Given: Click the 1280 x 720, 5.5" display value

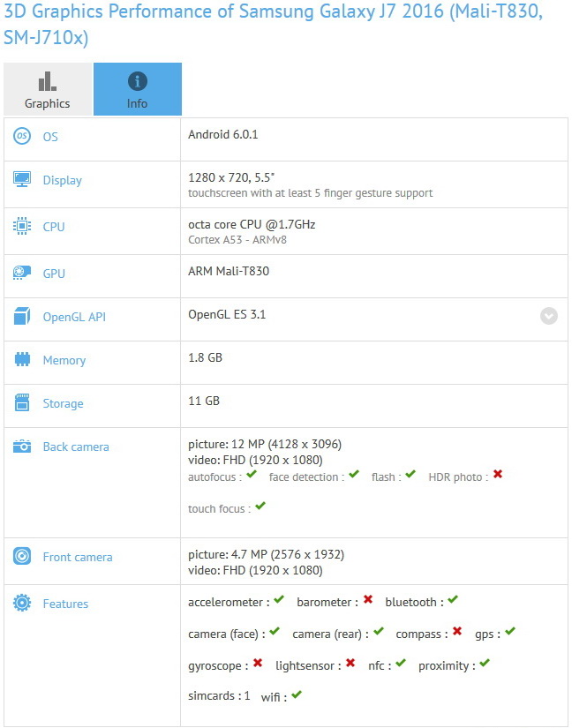Looking at the screenshot, I should point(231,178).
